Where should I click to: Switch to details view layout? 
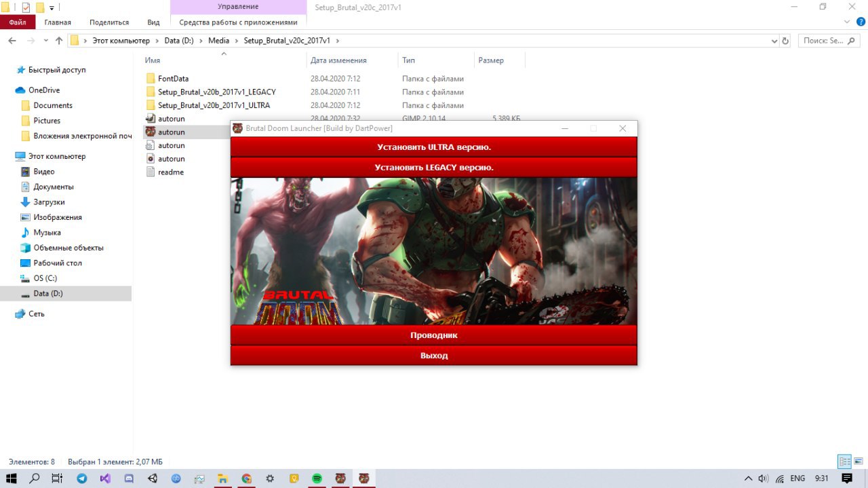(845, 462)
